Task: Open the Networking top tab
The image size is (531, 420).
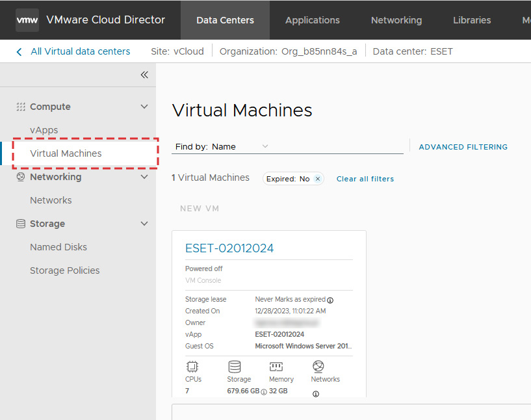Action: click(x=396, y=20)
